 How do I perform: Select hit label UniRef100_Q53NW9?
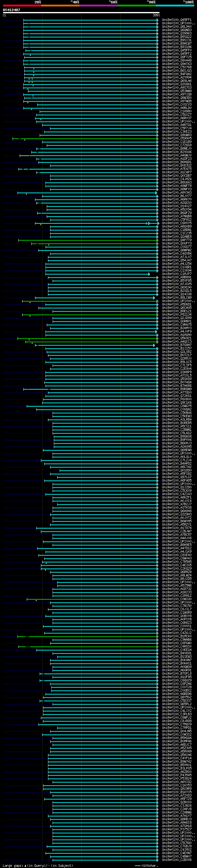pos(177,91)
